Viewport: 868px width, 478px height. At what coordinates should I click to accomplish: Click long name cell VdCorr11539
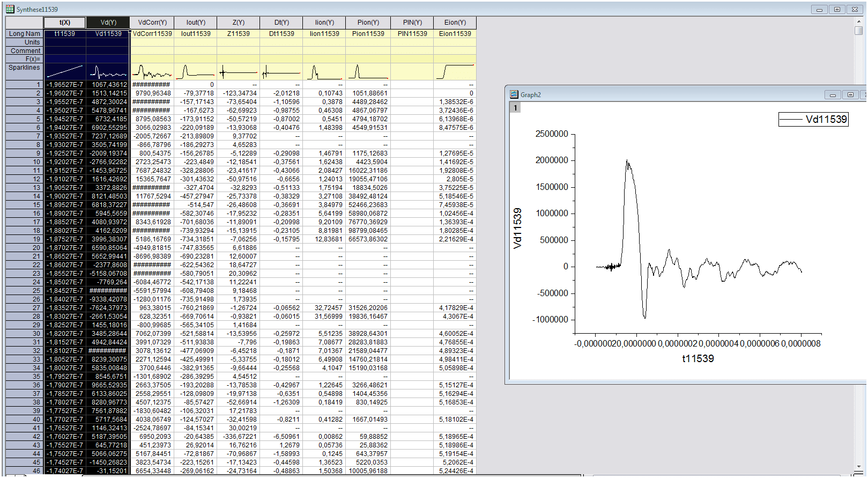click(152, 33)
